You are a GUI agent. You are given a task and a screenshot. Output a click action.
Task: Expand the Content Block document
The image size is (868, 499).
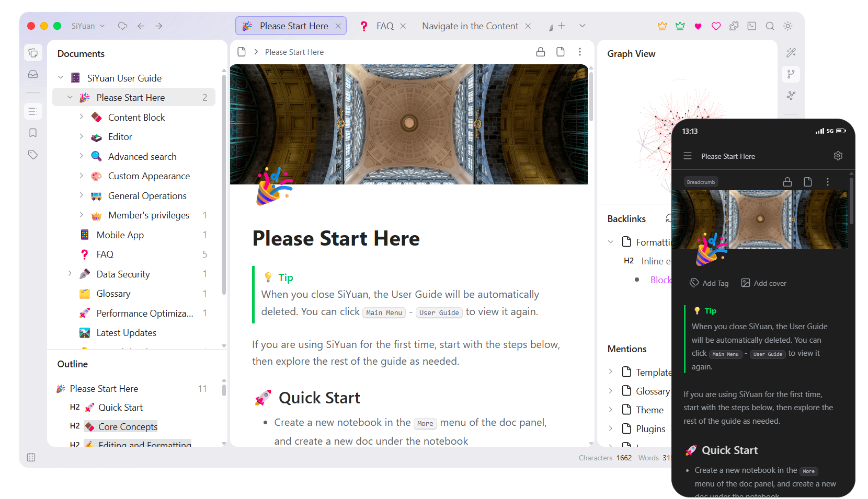[x=81, y=117]
